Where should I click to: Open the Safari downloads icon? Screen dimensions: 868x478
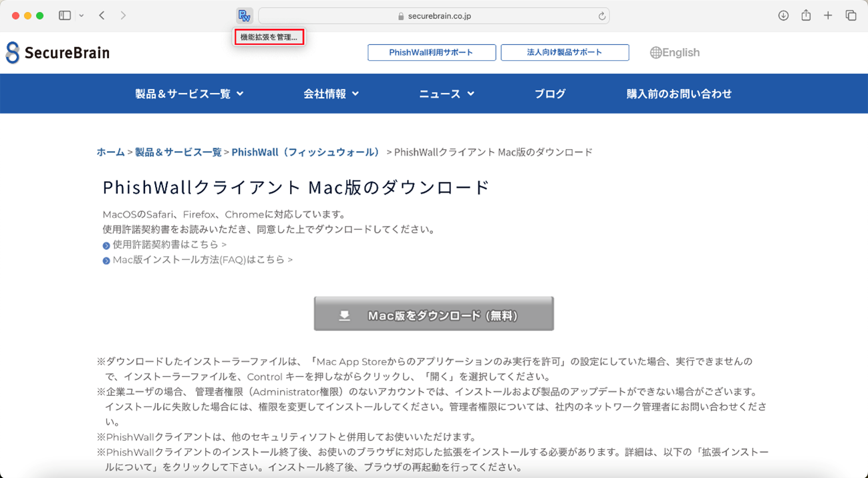(783, 15)
